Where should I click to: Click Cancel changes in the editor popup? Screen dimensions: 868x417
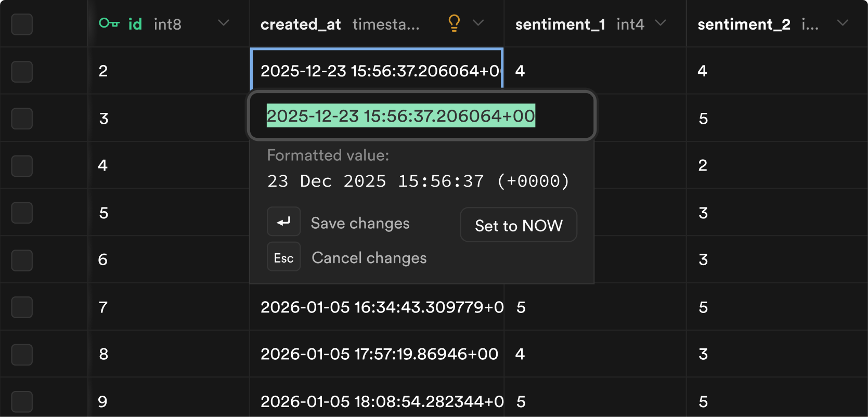click(369, 258)
